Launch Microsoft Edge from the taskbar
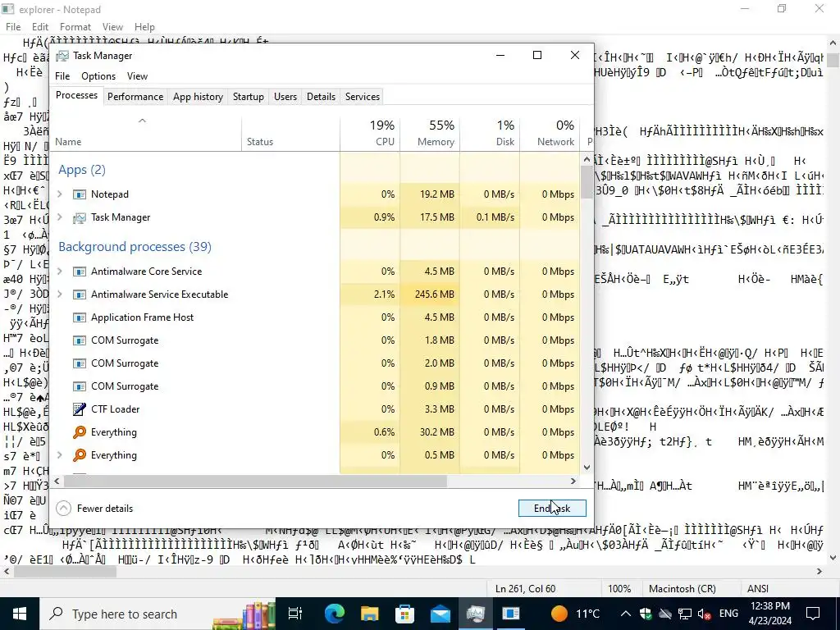This screenshot has height=630, width=840. pyautogui.click(x=335, y=614)
